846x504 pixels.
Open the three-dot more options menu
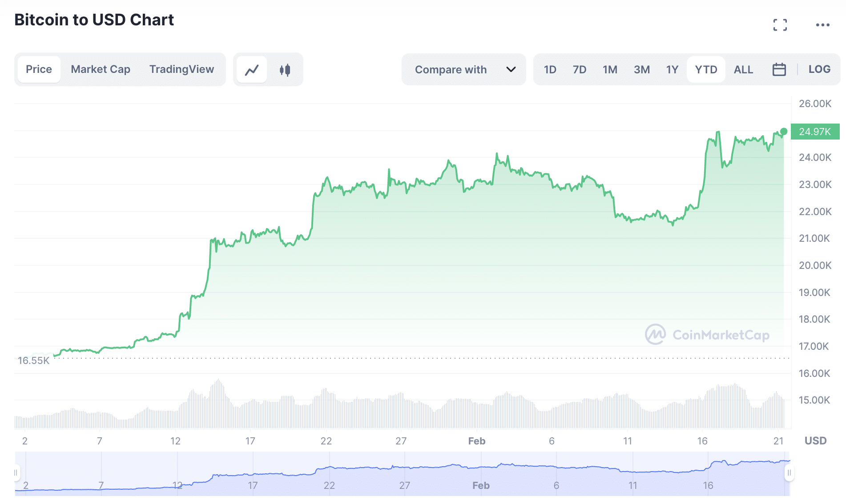tap(822, 25)
